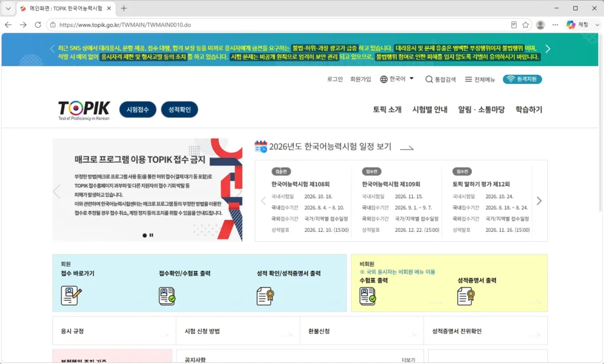Open 환불신청 link
Image resolution: width=604 pixels, height=364 pixels.
click(x=362, y=331)
